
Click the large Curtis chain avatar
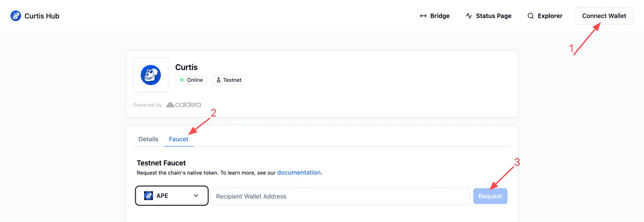151,75
